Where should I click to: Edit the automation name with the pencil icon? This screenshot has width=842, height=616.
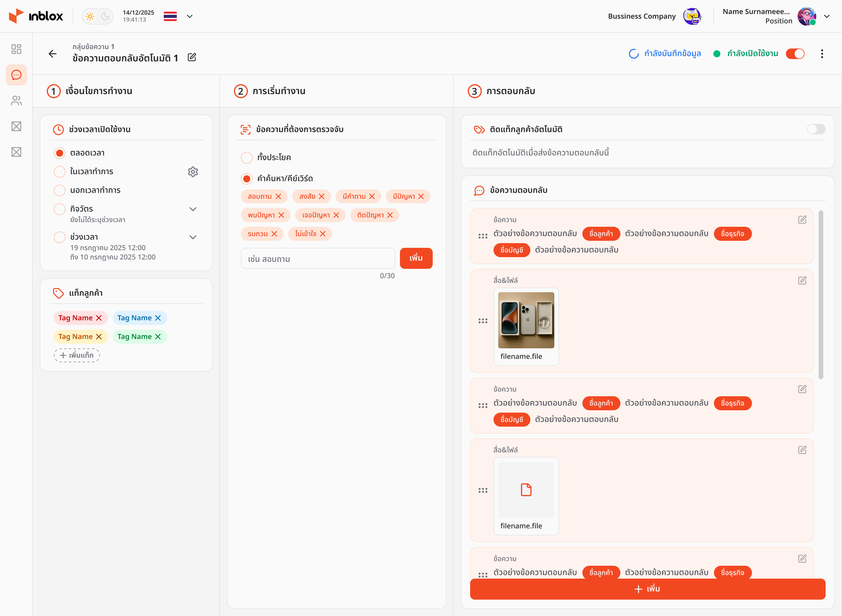tap(192, 58)
